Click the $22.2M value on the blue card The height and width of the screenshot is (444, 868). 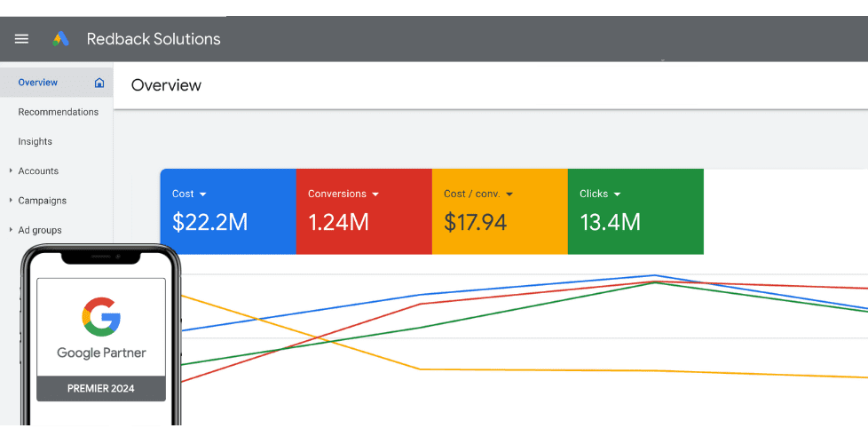tap(209, 222)
